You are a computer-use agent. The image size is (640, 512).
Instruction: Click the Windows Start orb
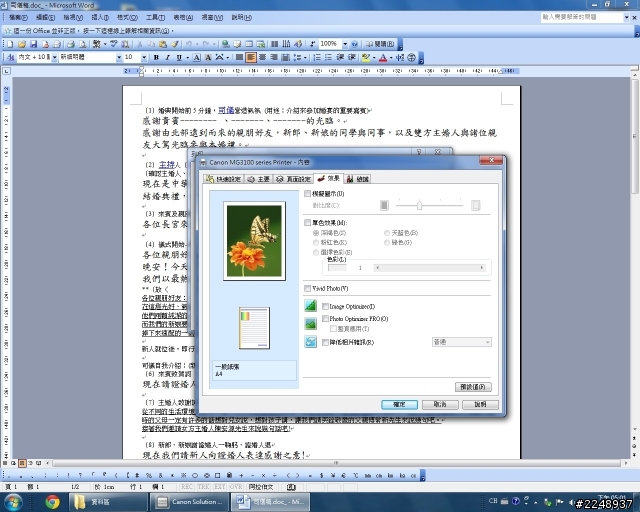coord(13,502)
